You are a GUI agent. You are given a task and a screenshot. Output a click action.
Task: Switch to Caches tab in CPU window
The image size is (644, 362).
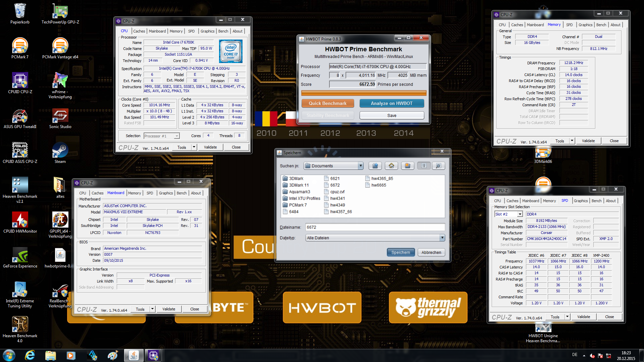point(139,31)
